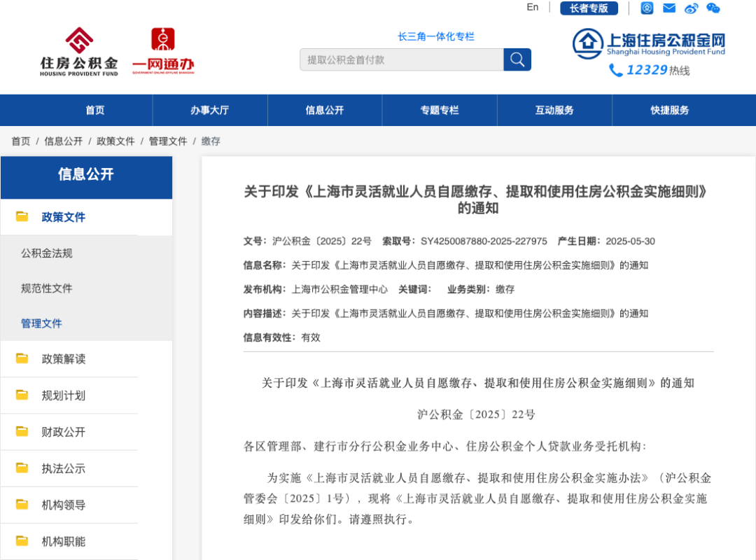This screenshot has width=756, height=560.
Task: Open the WeChat icon in top bar
Action: pos(713,8)
